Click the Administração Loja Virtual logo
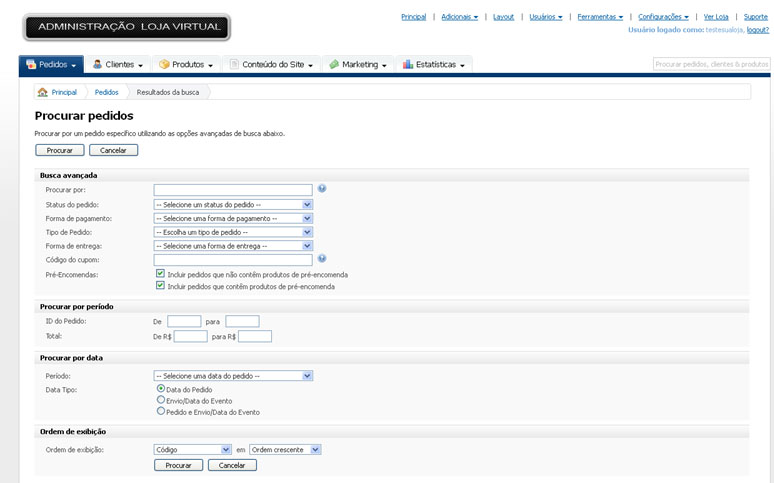Image resolution: width=774 pixels, height=483 pixels. 127,27
